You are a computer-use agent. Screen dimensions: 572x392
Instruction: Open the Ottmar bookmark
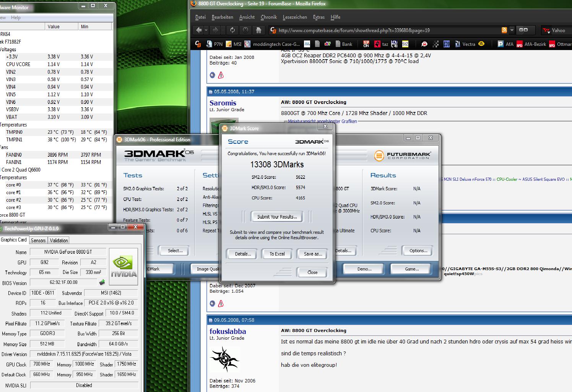(x=560, y=44)
